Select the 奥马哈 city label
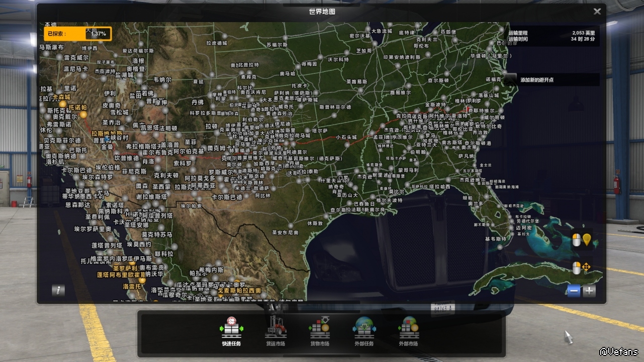 coord(288,73)
